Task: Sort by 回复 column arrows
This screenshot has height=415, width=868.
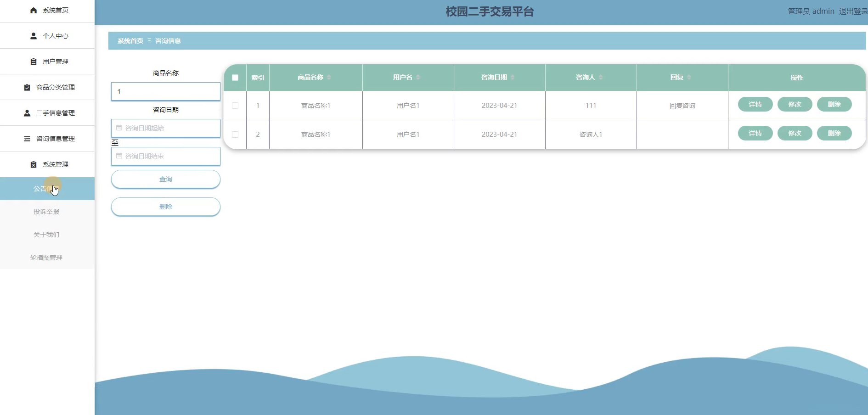Action: pos(689,77)
